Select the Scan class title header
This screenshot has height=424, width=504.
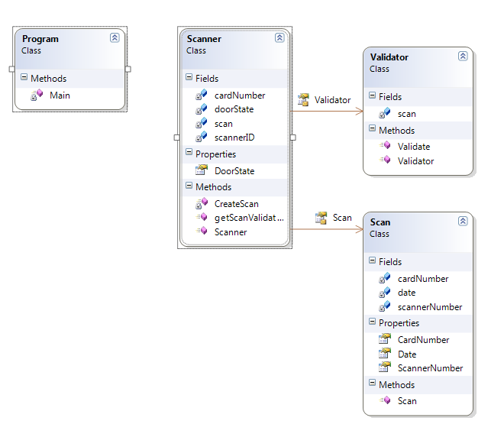(x=380, y=222)
